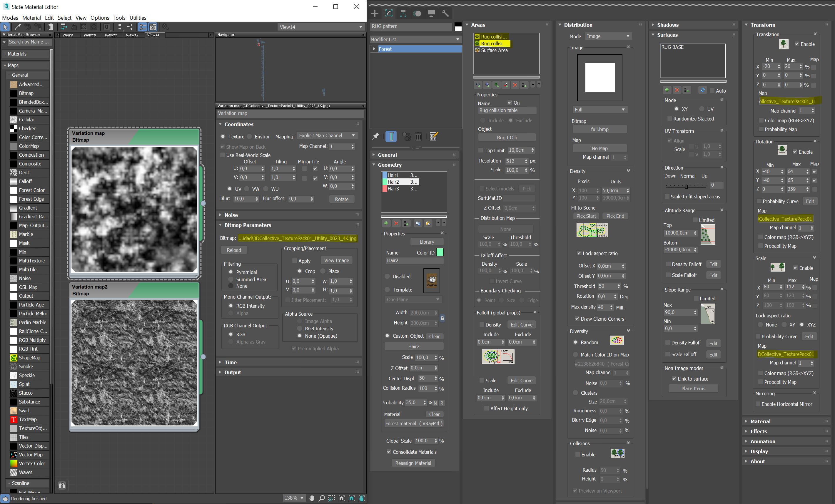Enable Collisions checkbox
This screenshot has width=835, height=504.
tap(577, 455)
